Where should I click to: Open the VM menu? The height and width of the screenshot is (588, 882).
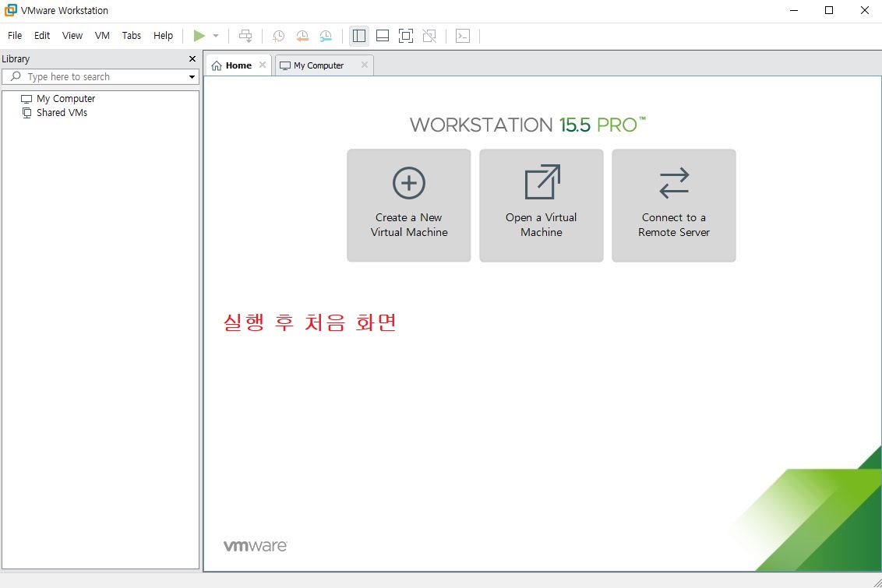click(102, 35)
